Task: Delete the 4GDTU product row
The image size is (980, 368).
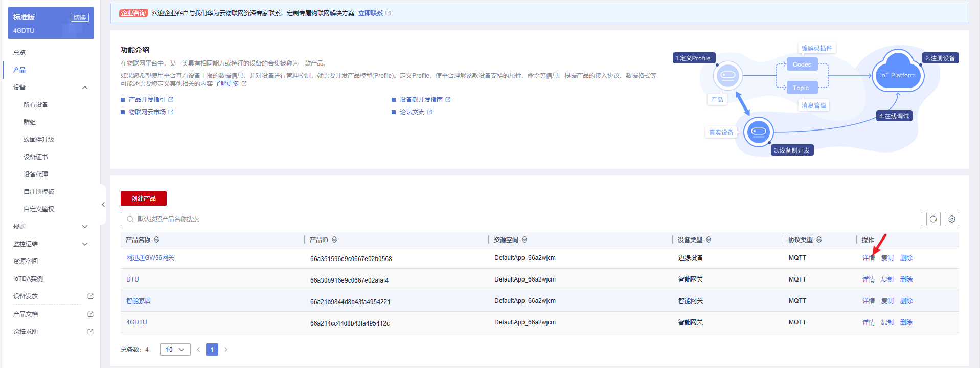Action: (x=906, y=322)
